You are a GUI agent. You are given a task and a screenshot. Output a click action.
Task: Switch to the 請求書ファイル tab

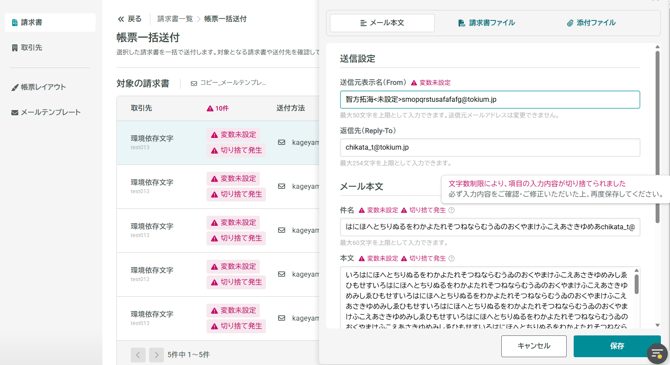pos(486,23)
